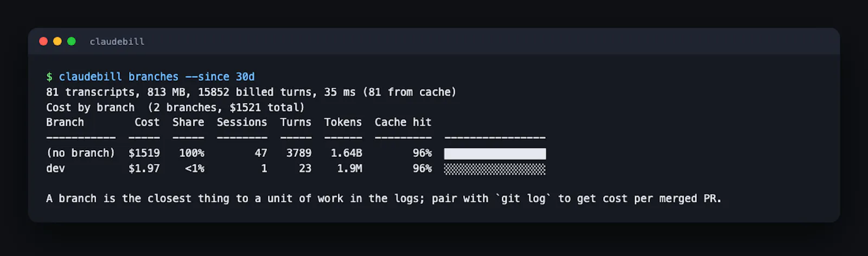The height and width of the screenshot is (256, 868).
Task: Click the yellow minimize window button
Action: [x=57, y=41]
